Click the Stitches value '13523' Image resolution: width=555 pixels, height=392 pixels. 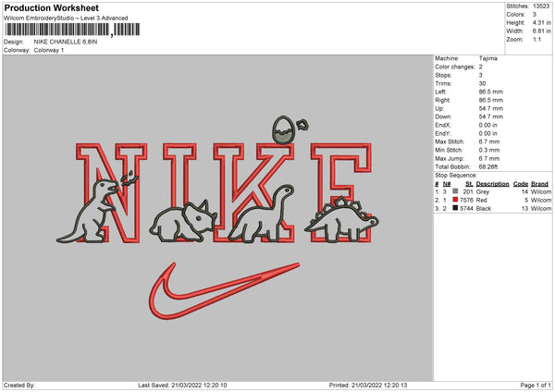[x=541, y=6]
